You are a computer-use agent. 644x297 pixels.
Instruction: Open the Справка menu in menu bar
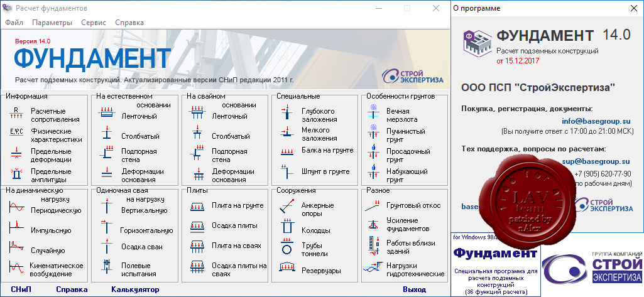[129, 23]
